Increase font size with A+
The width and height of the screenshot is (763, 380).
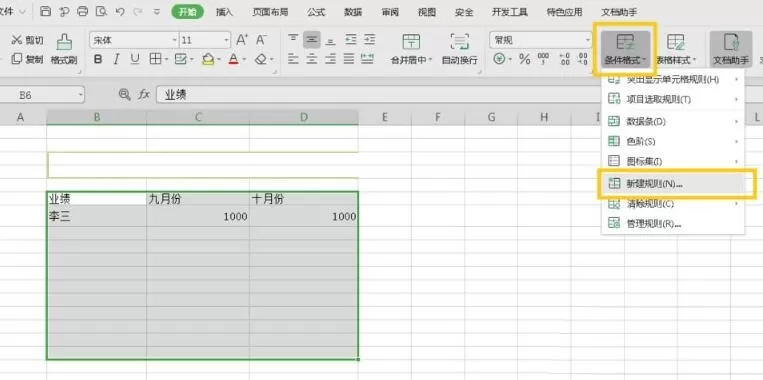point(242,40)
